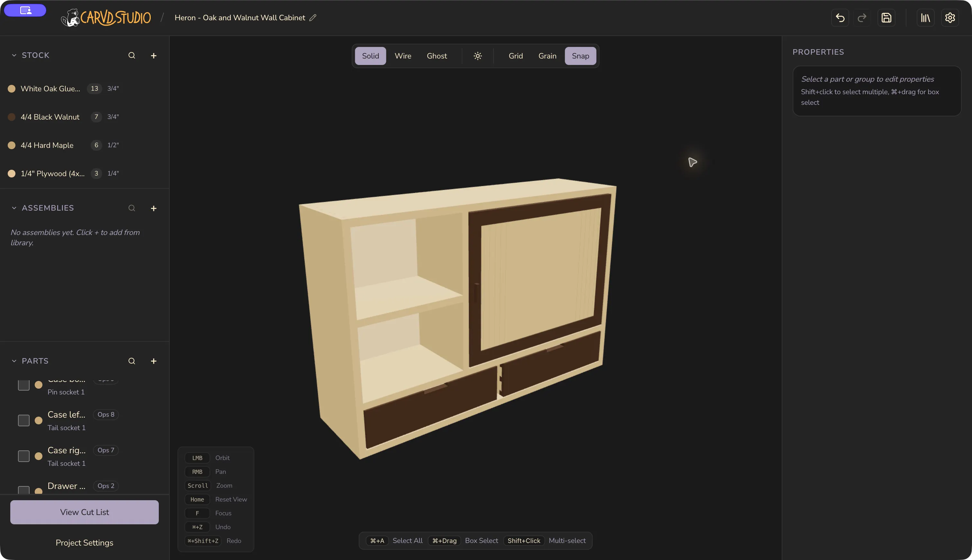This screenshot has width=972, height=560.
Task: Click the redo arrow icon
Action: point(862,18)
